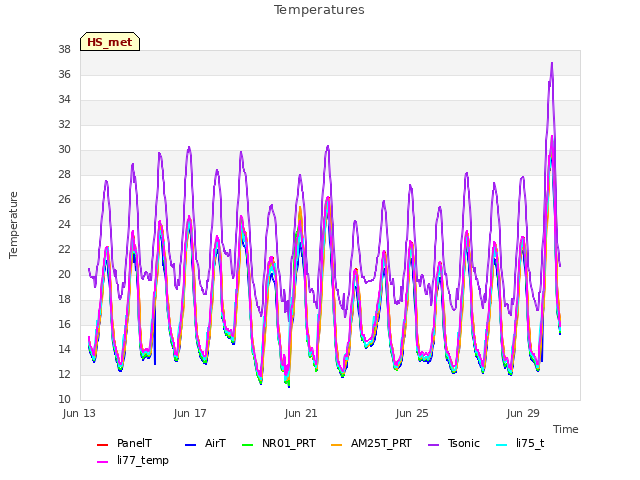Click the 26 y-axis tick label
The image size is (640, 480).
coord(64,200)
